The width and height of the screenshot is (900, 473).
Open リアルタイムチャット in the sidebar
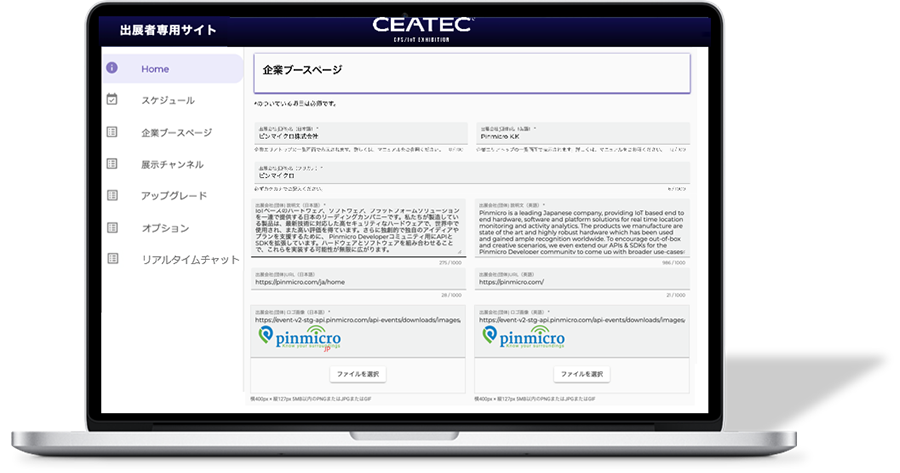[190, 259]
